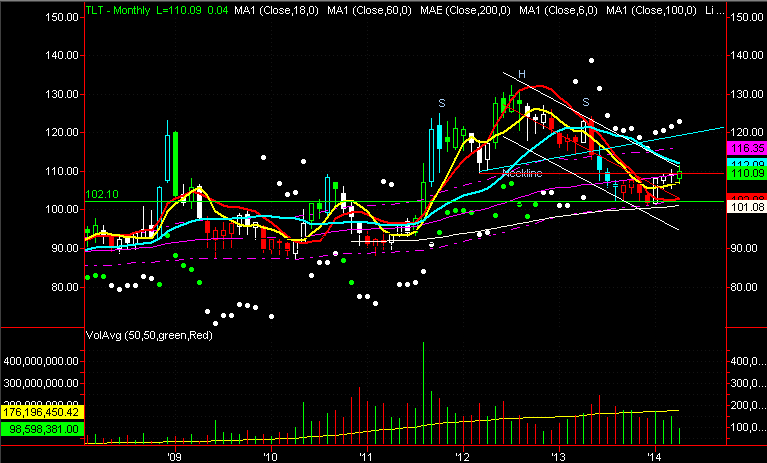Click 90.00 on the left price axis
The height and width of the screenshot is (463, 767).
65,248
